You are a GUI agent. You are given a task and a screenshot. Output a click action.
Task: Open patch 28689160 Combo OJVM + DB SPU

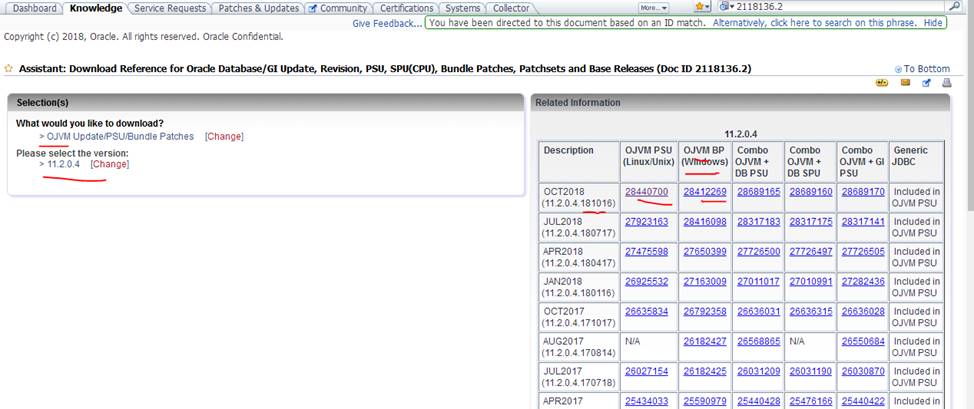811,191
